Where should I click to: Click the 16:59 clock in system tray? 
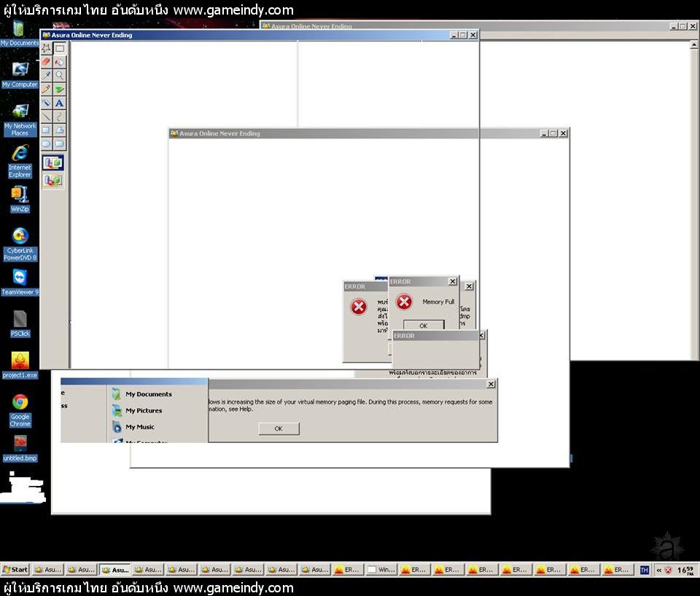685,570
